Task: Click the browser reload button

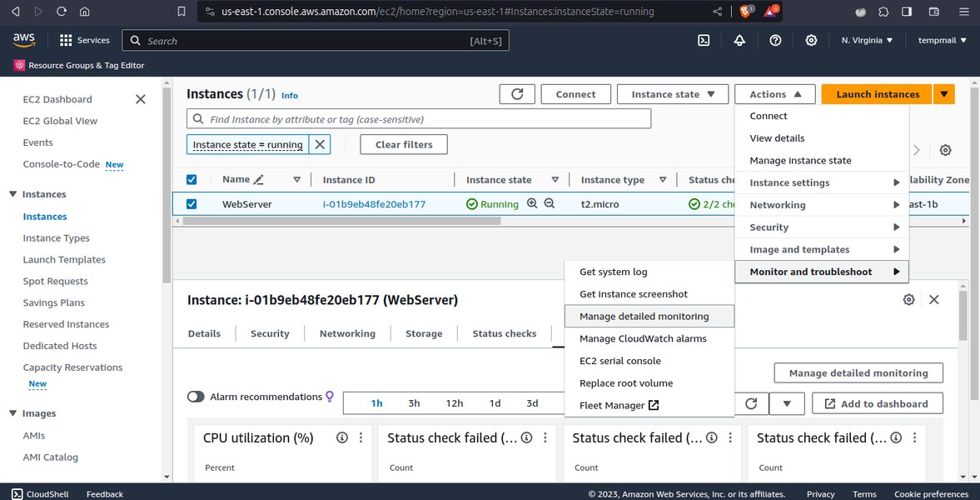Action: click(x=62, y=12)
